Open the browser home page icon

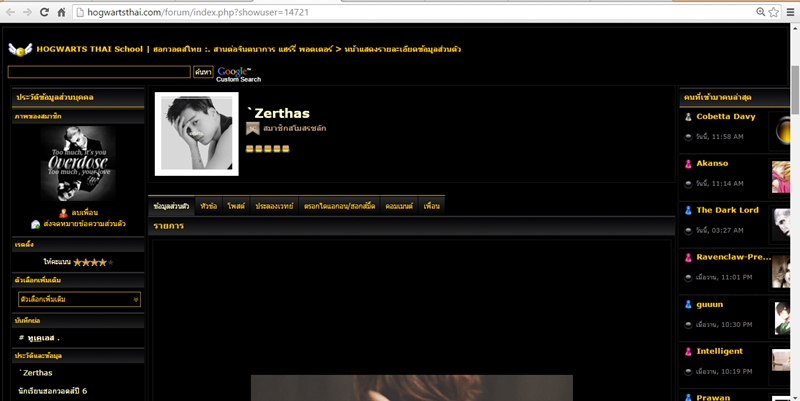[61, 12]
